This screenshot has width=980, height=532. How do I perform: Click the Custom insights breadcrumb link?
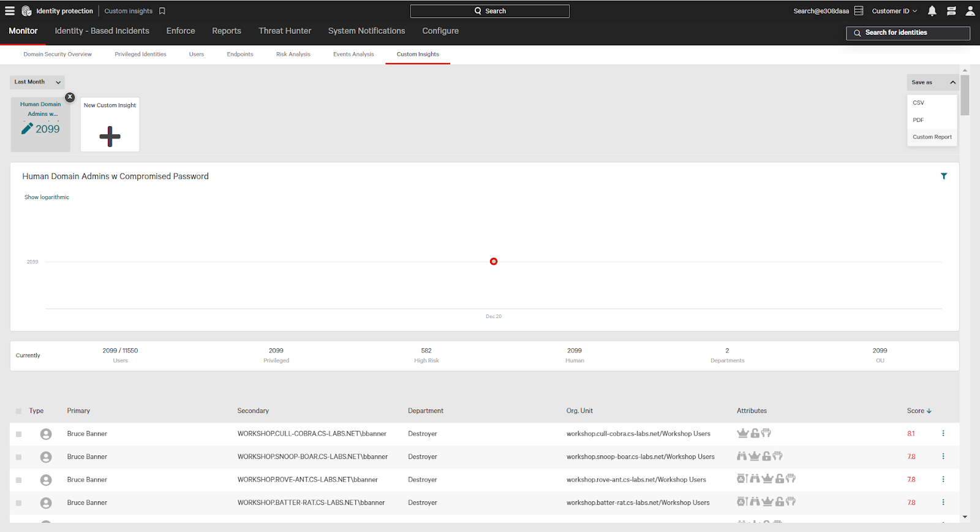point(129,11)
